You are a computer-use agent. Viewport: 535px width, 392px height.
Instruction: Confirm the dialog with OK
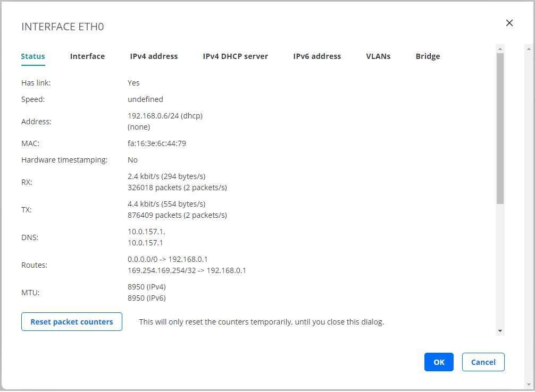click(x=439, y=362)
